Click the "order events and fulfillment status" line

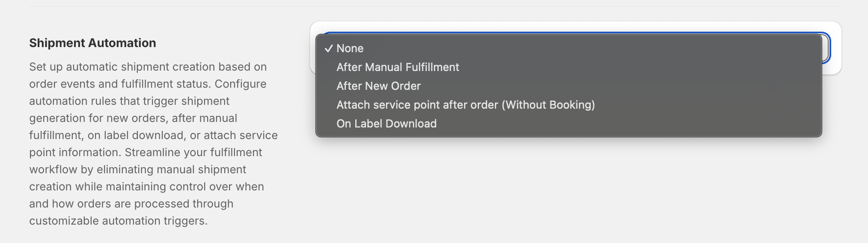click(x=148, y=84)
